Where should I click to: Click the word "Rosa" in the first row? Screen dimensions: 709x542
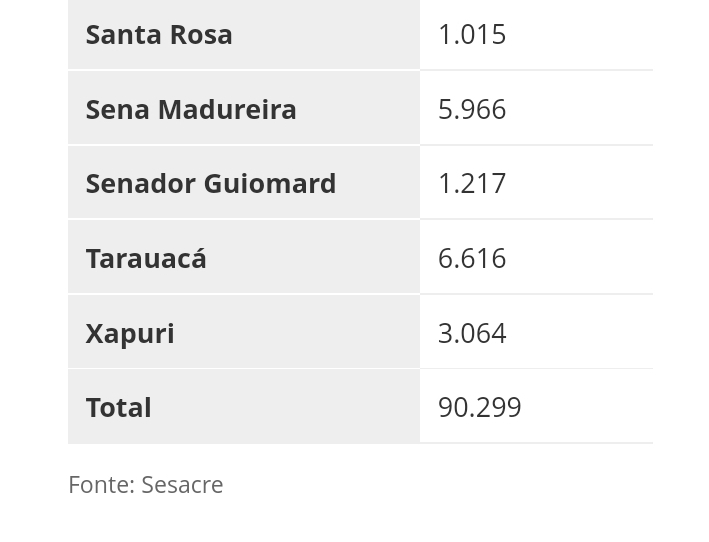200,34
